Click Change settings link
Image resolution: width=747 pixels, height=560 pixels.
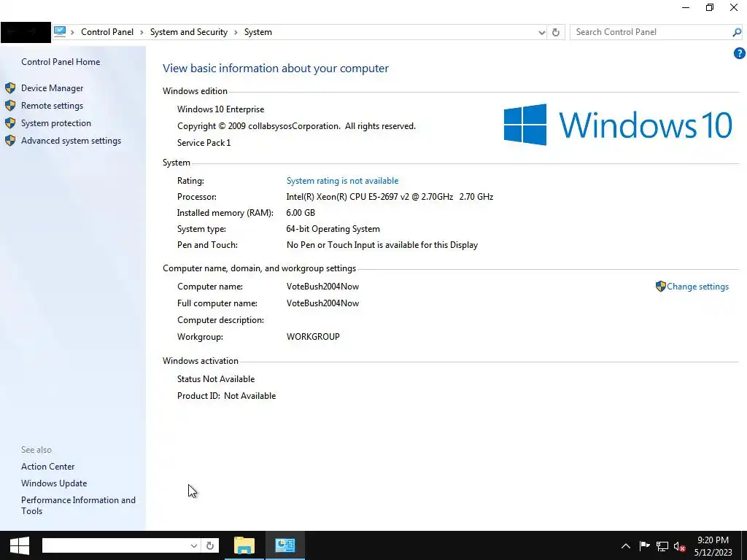coord(697,287)
